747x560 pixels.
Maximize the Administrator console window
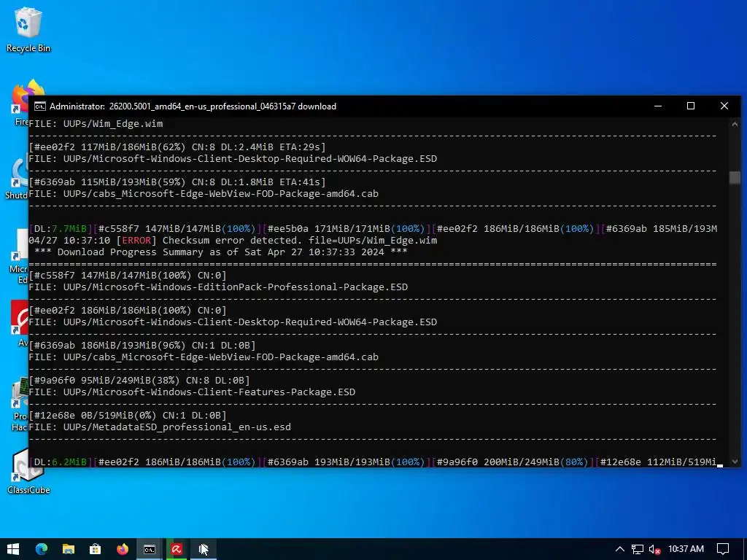click(691, 106)
